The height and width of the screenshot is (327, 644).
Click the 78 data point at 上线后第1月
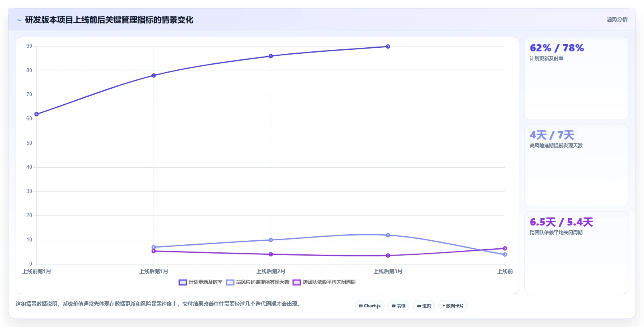tap(154, 75)
